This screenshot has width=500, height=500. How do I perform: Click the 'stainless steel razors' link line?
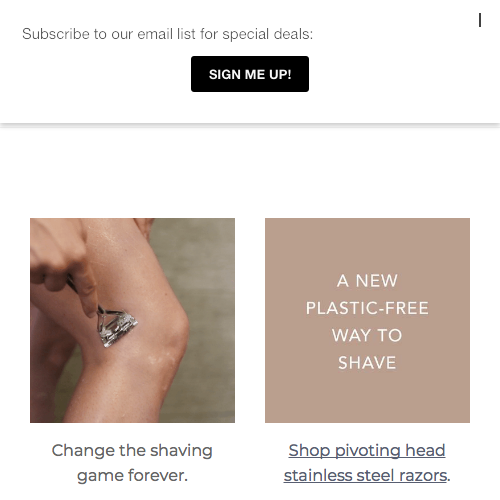365,476
